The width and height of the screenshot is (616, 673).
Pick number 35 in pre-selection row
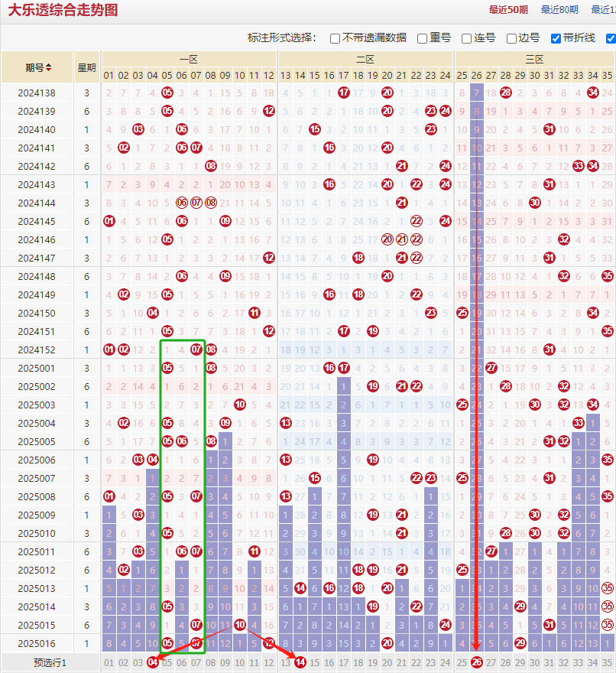607,662
